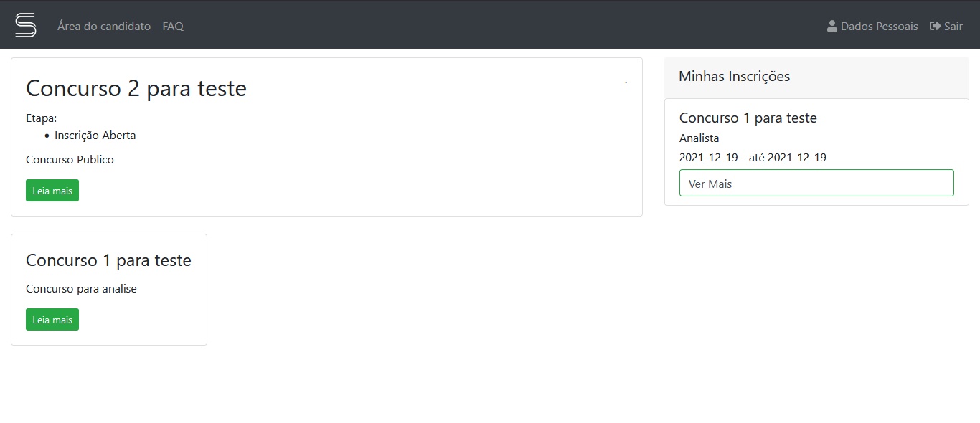Screen dimensions: 980x423
Task: Click the Inscrição Aberta stage bullet
Action: coord(95,135)
